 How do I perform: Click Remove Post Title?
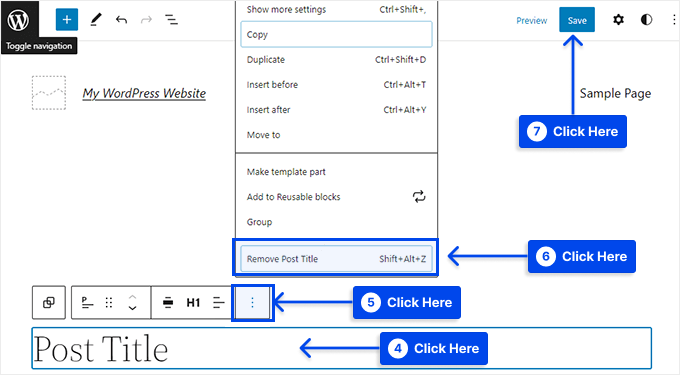coord(336,259)
